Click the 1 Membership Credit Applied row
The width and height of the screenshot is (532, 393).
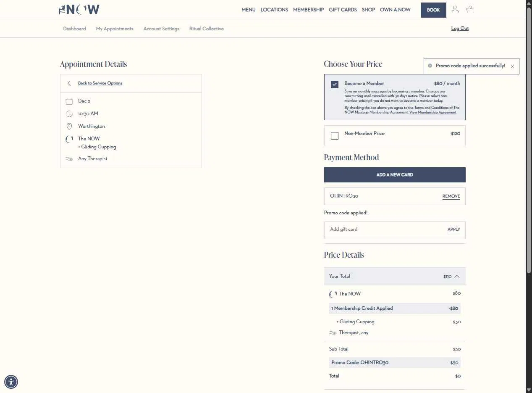point(395,309)
